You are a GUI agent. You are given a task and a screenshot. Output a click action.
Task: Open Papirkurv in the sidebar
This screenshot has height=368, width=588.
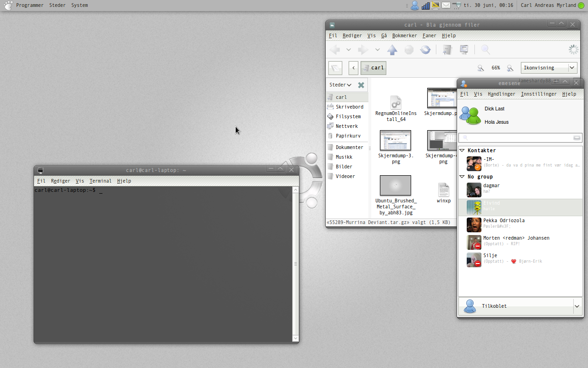[x=347, y=136]
